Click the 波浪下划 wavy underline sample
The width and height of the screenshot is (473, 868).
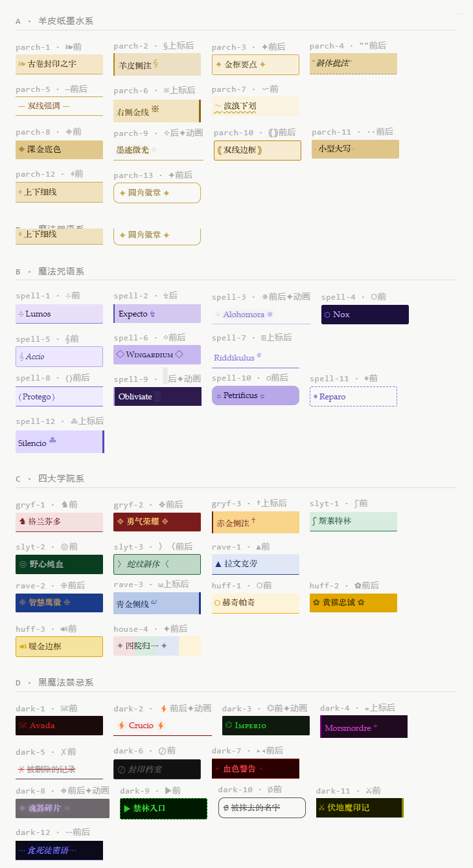coord(255,106)
